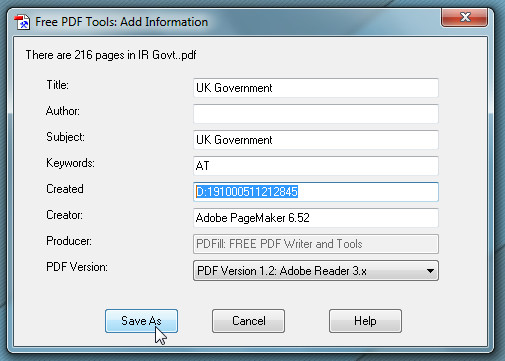This screenshot has width=505, height=361.
Task: Click the Author: label
Action: pos(63,111)
